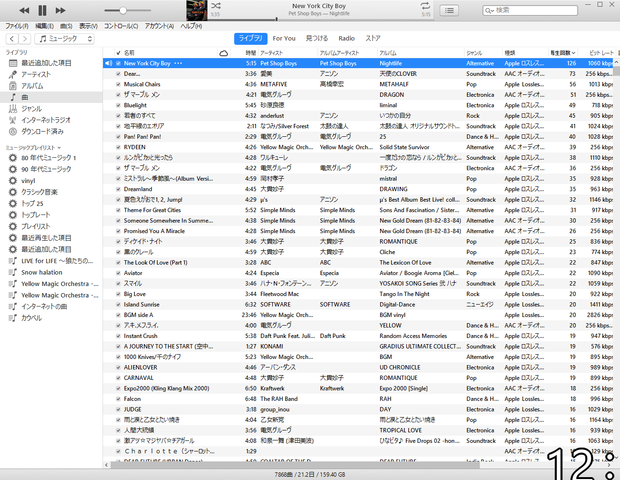This screenshot has width=620, height=480.
Task: Open カウベル playlist
Action: 31,318
